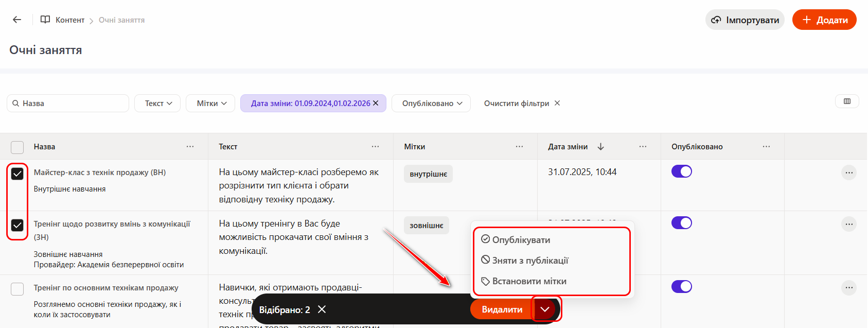Select Опублікувати from the bulk menu
This screenshot has width=868, height=328.
pos(521,240)
